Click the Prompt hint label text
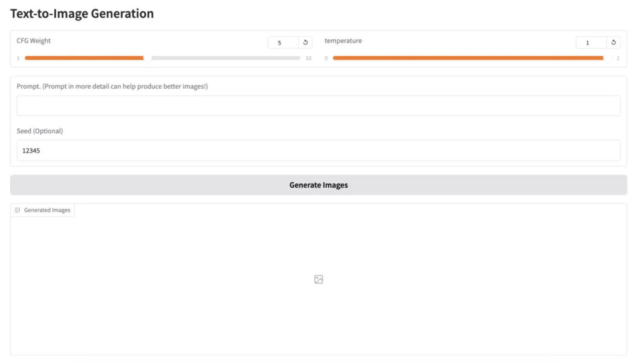633x364 pixels. pyautogui.click(x=112, y=86)
